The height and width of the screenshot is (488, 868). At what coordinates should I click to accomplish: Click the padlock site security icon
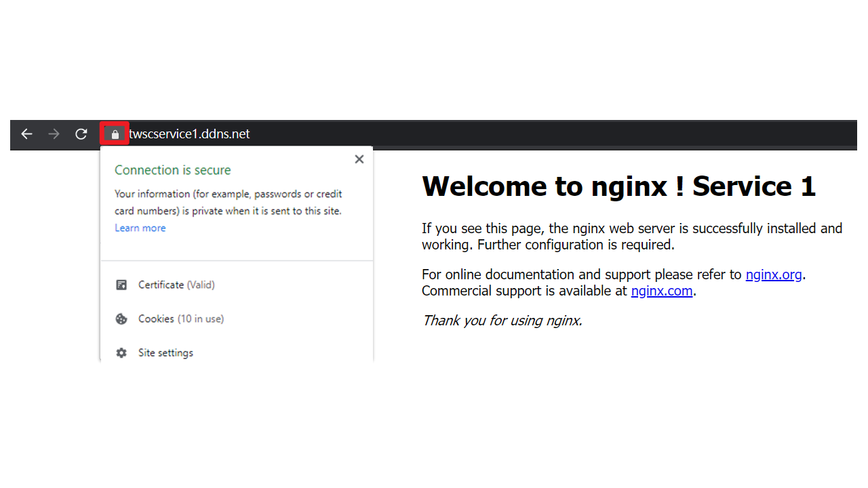coord(115,134)
